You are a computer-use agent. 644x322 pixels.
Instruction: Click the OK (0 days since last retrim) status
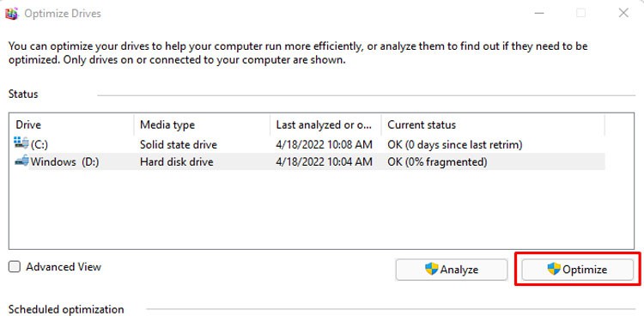point(454,144)
